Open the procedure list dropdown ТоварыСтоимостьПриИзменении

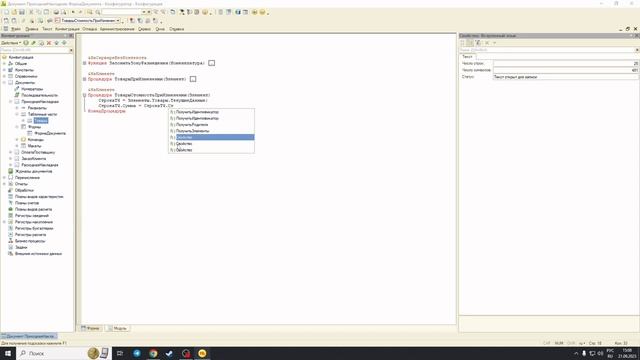click(x=118, y=20)
